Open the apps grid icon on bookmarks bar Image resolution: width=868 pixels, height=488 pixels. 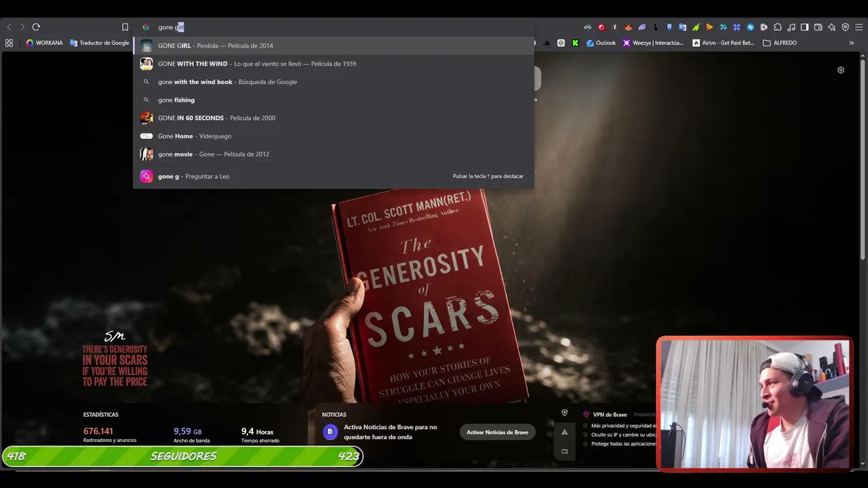click(x=9, y=43)
